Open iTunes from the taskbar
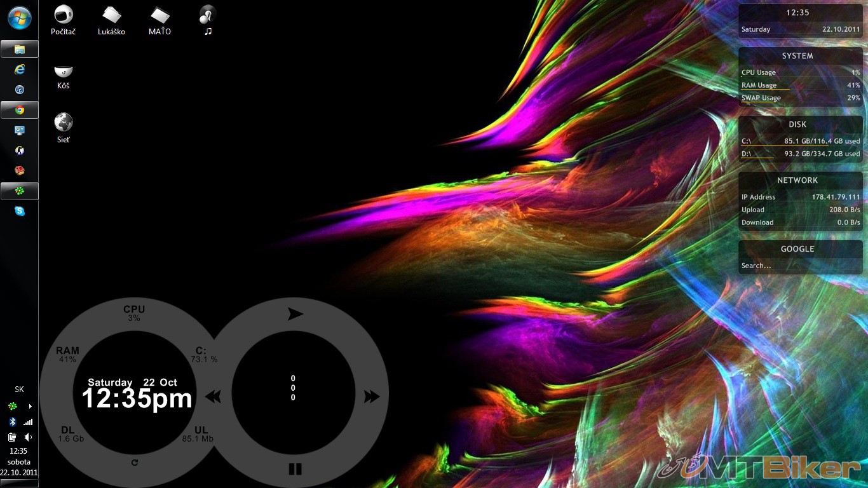Viewport: 868px width, 488px height. (20, 90)
